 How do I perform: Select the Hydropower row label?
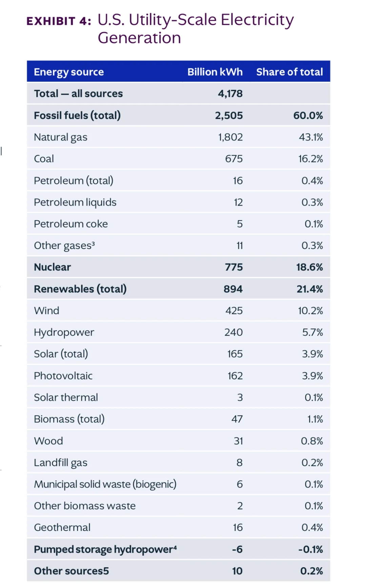(x=64, y=333)
